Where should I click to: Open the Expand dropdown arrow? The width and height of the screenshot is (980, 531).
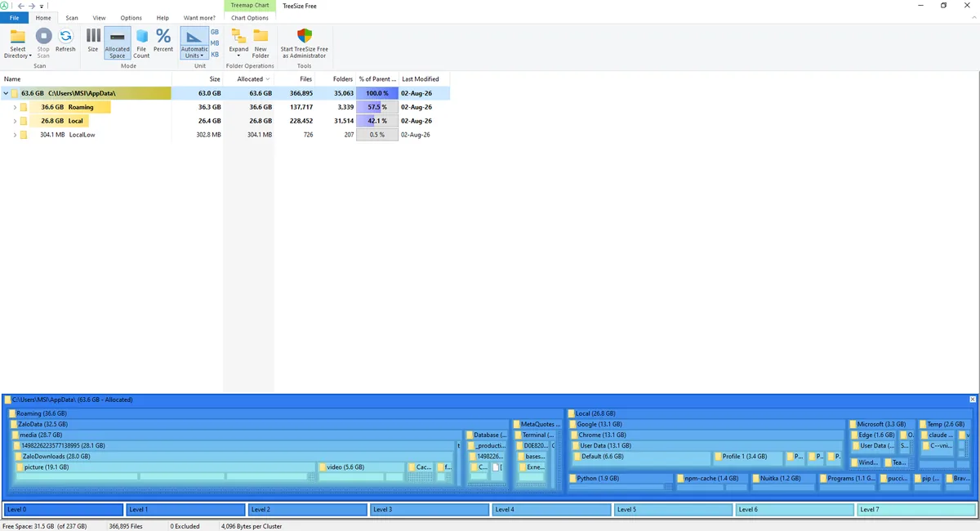pos(238,56)
